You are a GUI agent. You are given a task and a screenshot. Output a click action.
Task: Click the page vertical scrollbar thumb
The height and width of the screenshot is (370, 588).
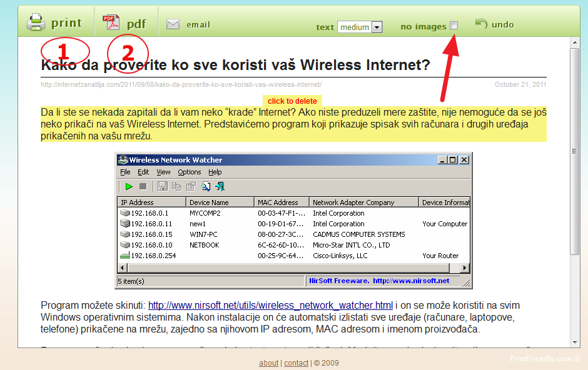(574, 150)
